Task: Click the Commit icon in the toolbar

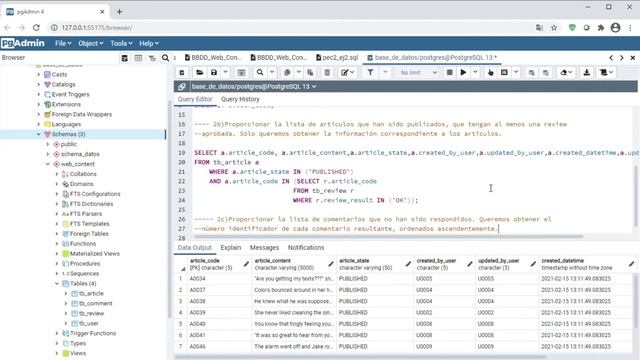Action: [531, 72]
